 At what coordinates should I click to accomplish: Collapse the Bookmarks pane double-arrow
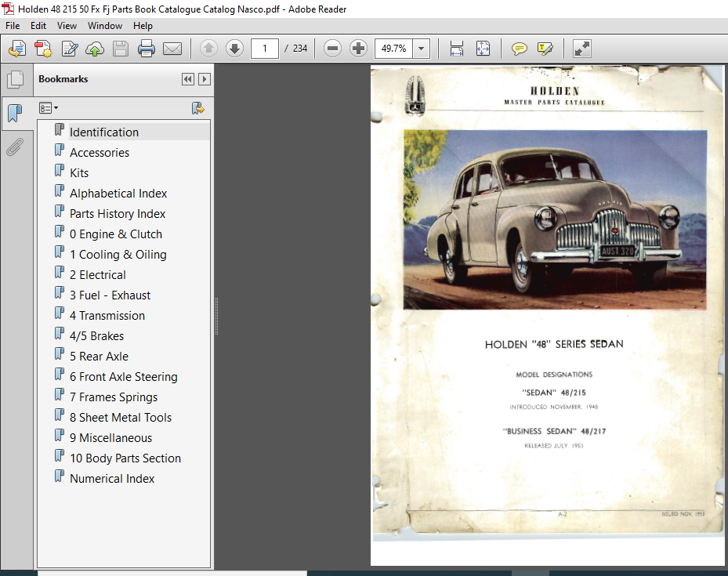click(x=187, y=79)
